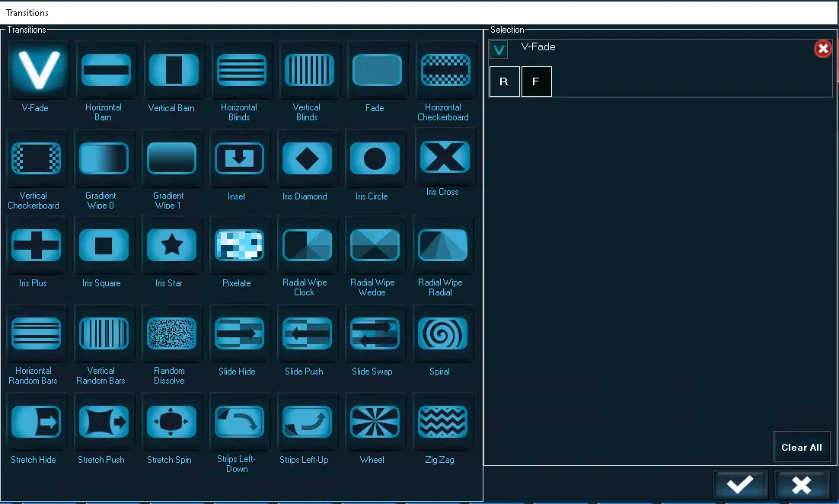Pick the Zig Zag transition
This screenshot has height=504, width=839.
441,422
